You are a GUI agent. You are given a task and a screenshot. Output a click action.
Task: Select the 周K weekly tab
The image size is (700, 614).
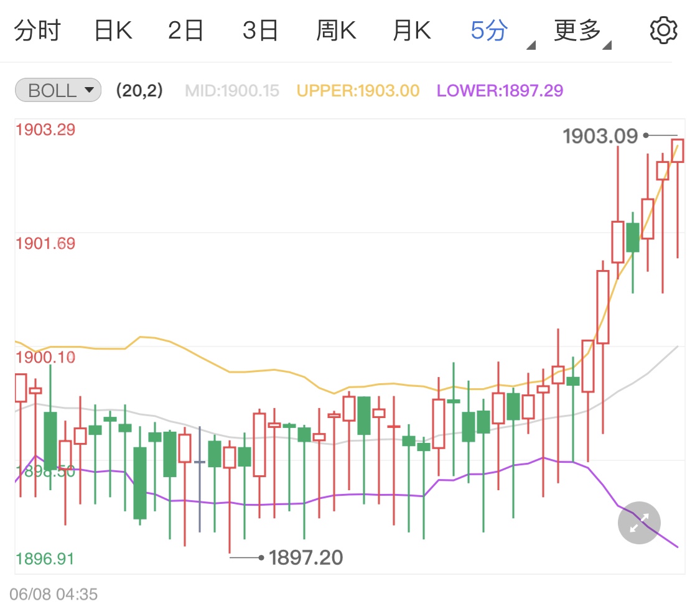(x=336, y=30)
